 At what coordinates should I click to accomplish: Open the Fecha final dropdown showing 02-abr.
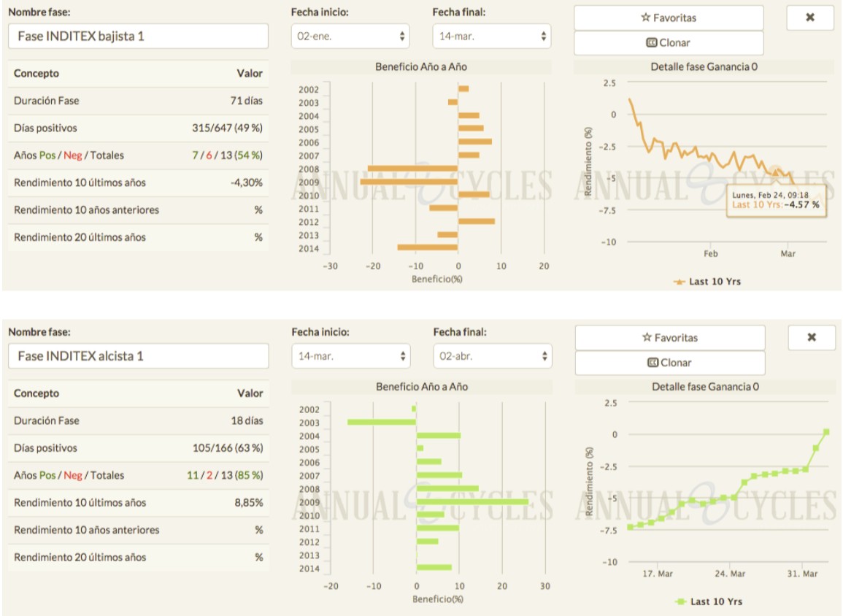coord(493,356)
